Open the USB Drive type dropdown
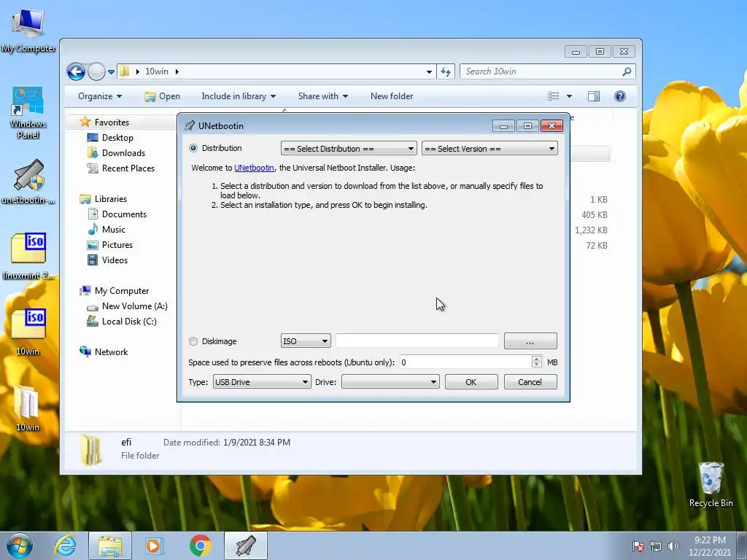 pos(262,382)
